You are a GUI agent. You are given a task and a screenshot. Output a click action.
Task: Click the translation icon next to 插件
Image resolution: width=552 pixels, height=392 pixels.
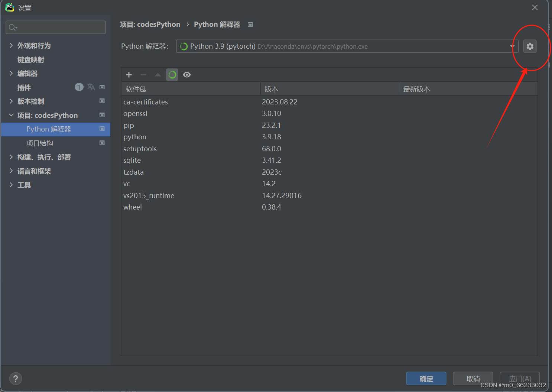tap(91, 87)
